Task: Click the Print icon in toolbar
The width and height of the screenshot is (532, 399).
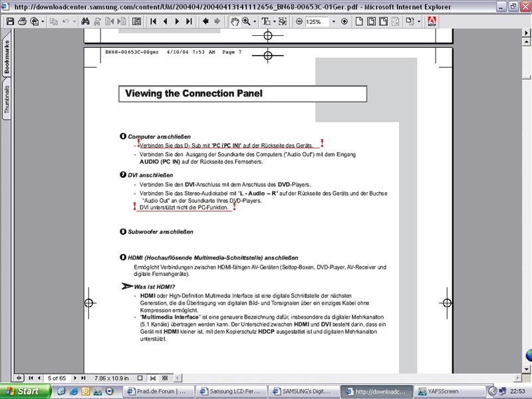Action: point(23,21)
